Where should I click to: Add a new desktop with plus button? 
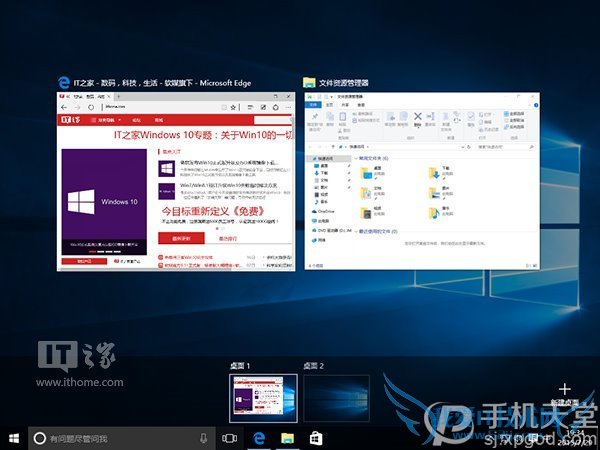click(564, 390)
